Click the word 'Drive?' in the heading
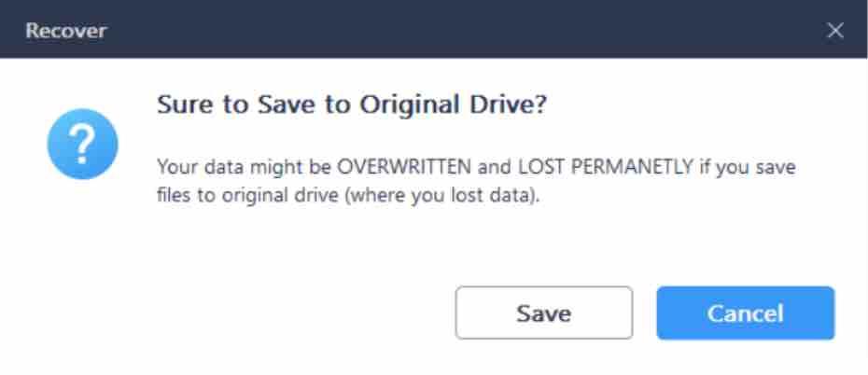This screenshot has height=375, width=868. [x=507, y=105]
